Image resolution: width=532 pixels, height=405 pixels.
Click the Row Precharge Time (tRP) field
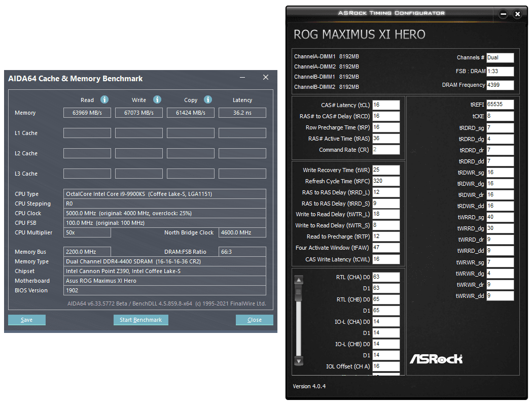386,127
